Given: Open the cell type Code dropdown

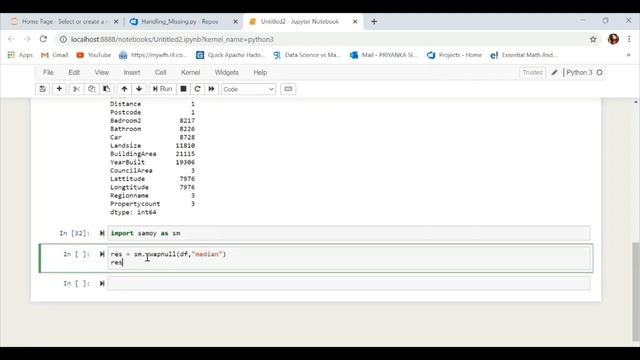Looking at the screenshot, I should point(248,89).
